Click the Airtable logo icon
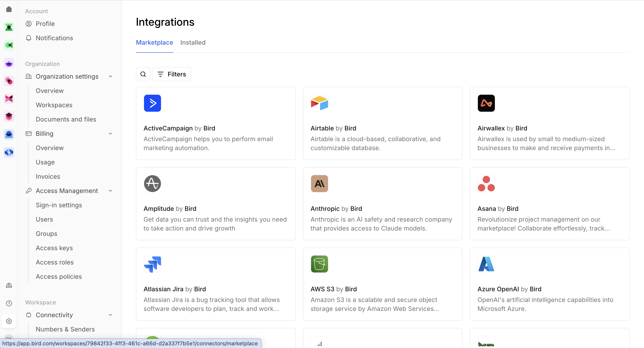 pos(319,103)
